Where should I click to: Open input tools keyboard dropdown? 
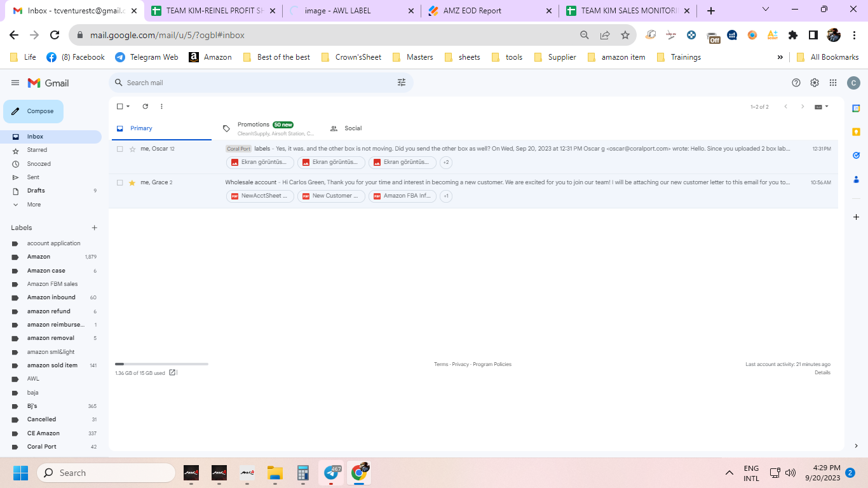point(822,107)
